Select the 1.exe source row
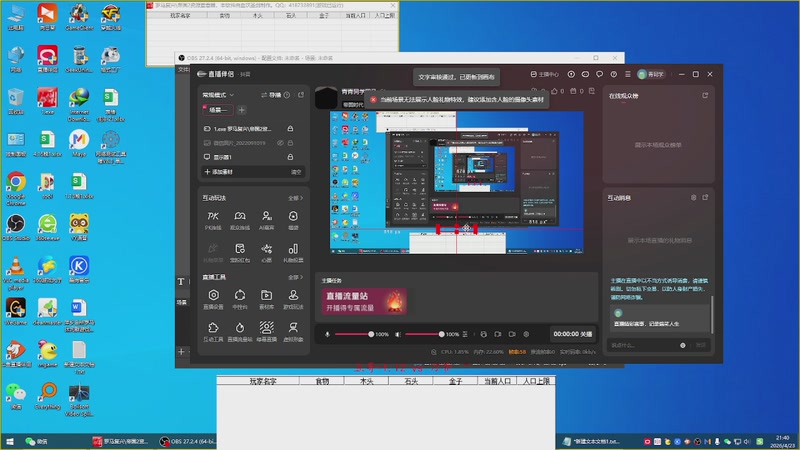The image size is (800, 450). click(x=254, y=129)
